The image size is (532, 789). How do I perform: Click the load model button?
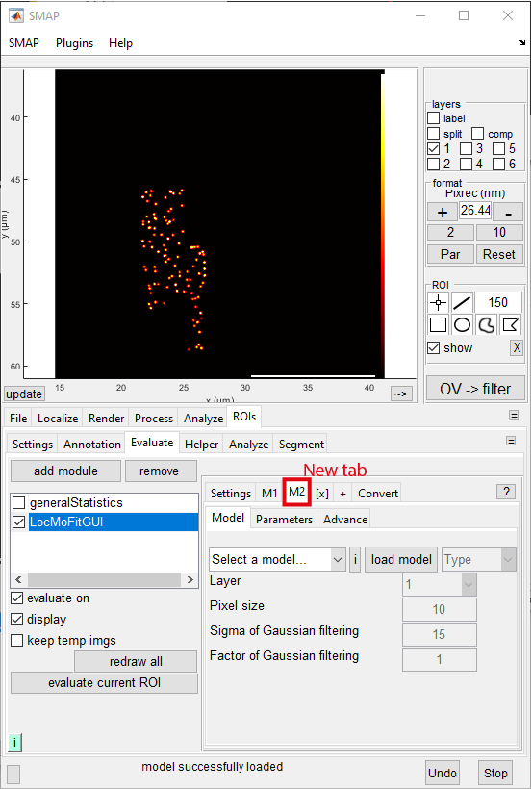tap(401, 560)
